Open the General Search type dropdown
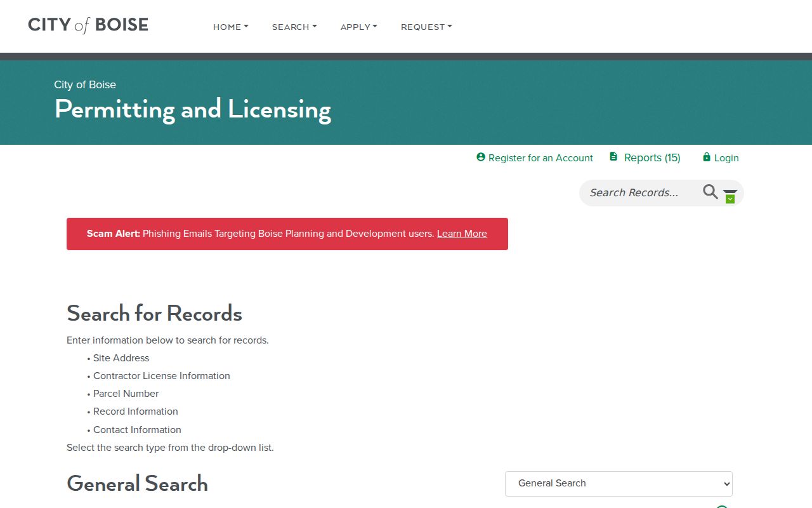 (x=619, y=483)
